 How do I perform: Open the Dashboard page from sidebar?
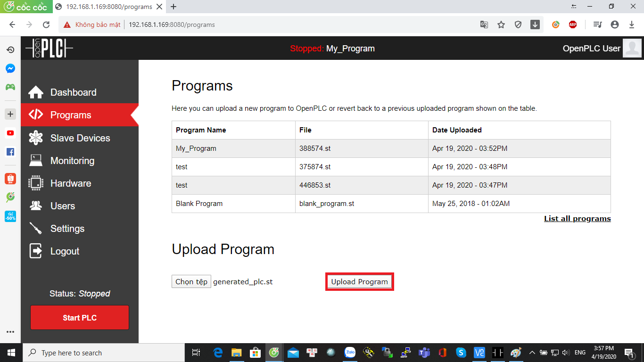tap(73, 92)
